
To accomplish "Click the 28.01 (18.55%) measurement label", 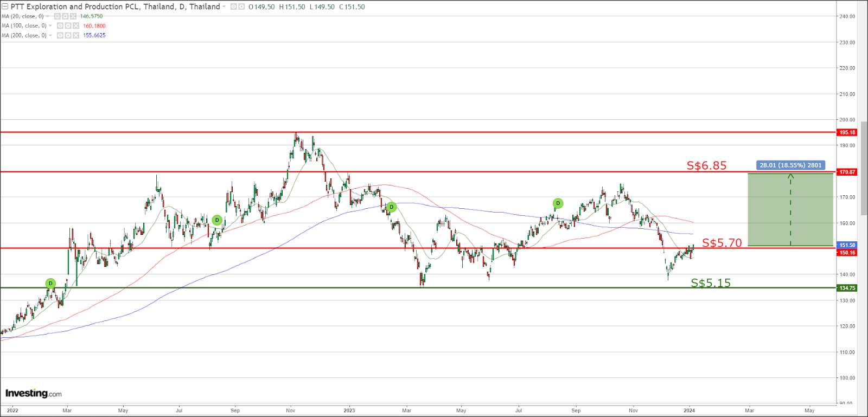I will (x=790, y=165).
